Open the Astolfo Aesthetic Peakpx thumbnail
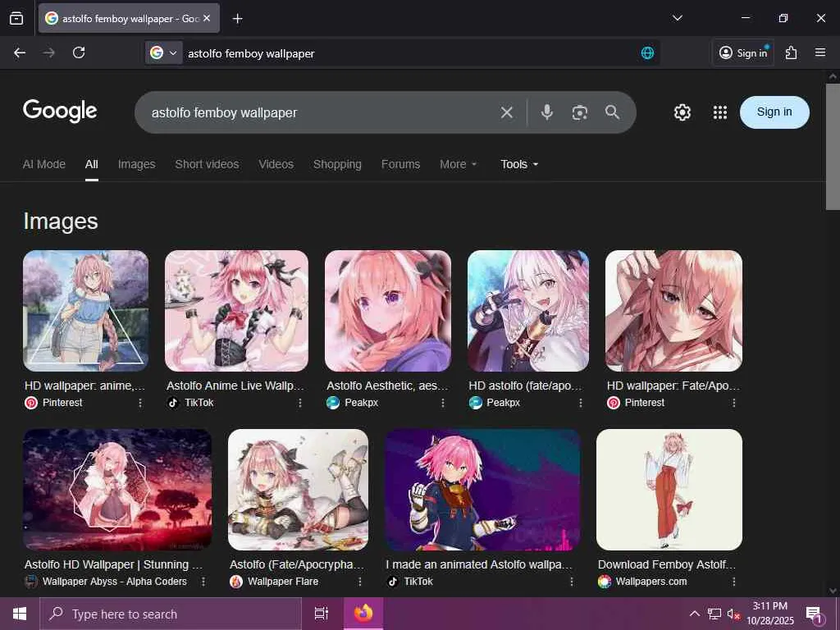The image size is (840, 630). tap(388, 311)
